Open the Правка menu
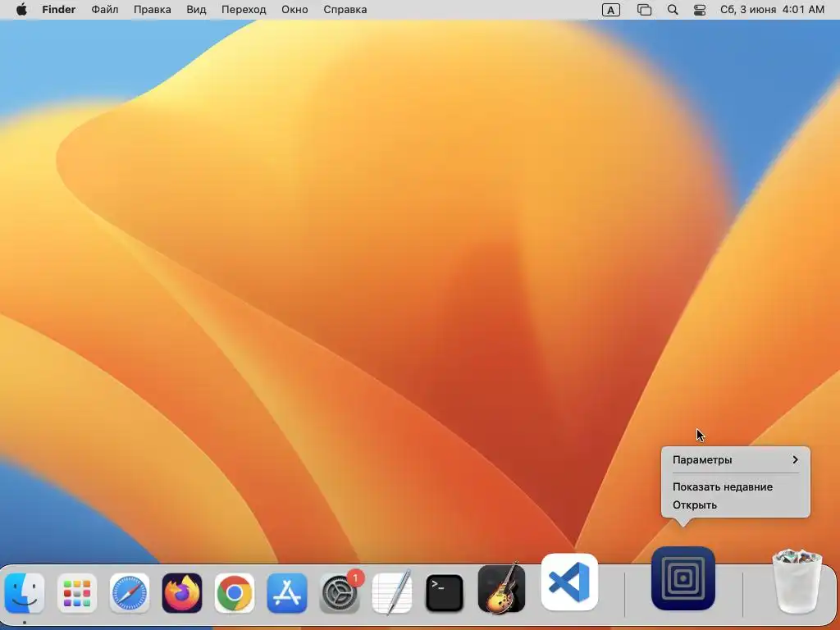The width and height of the screenshot is (840, 630). pyautogui.click(x=152, y=10)
